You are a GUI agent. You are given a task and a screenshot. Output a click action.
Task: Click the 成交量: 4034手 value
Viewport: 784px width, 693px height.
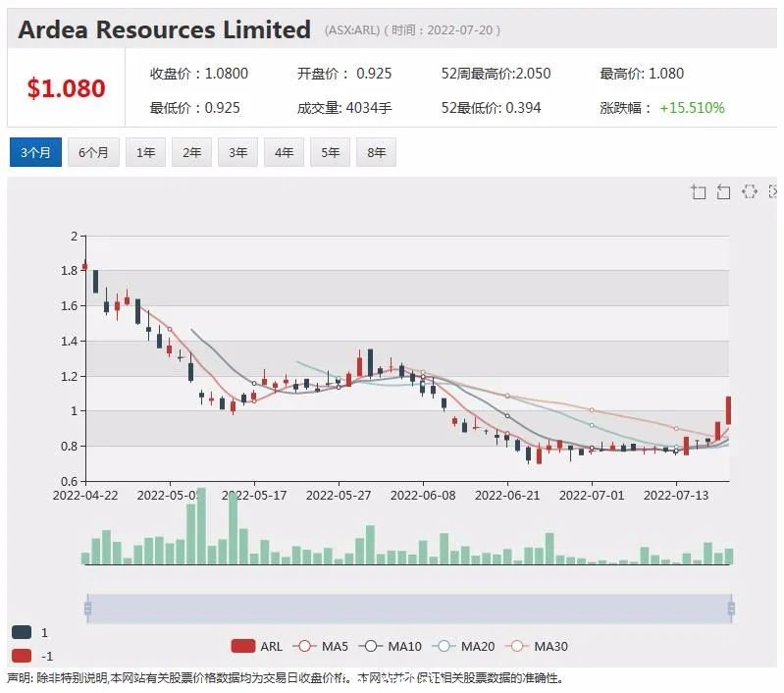pos(344,108)
